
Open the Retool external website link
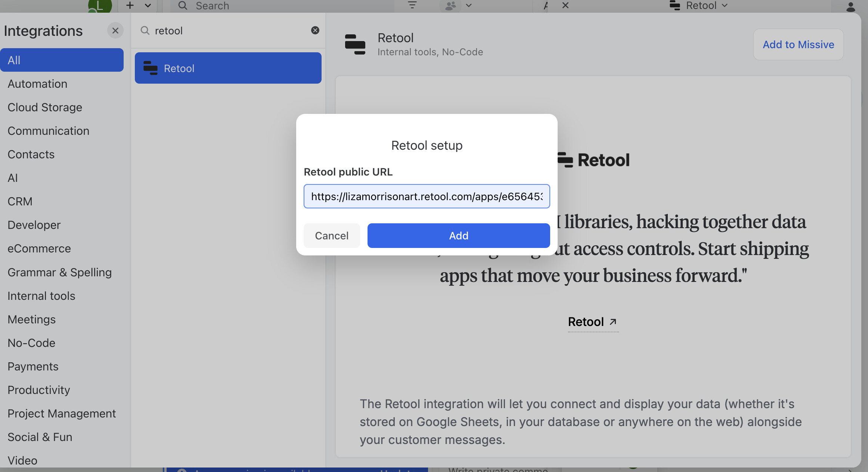pyautogui.click(x=592, y=322)
